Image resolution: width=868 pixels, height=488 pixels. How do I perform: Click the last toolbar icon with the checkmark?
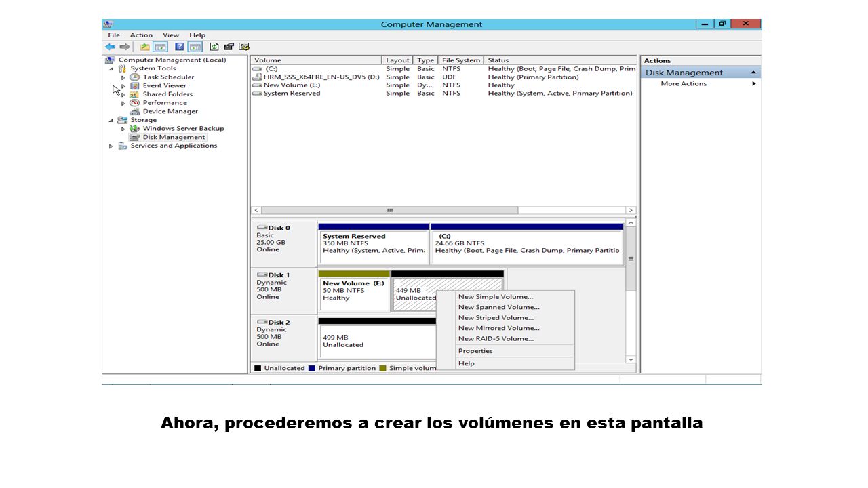(x=244, y=47)
